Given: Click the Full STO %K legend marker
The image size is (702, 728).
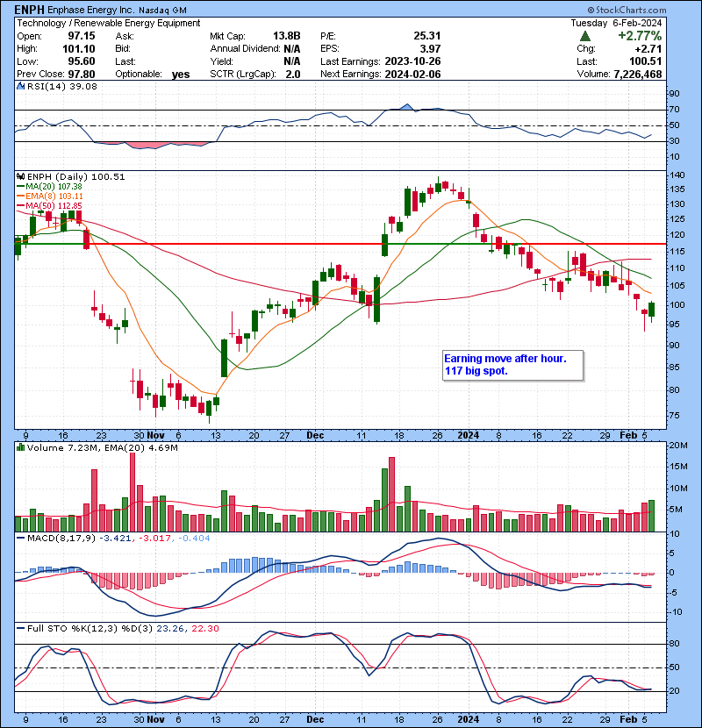Looking at the screenshot, I should tap(19, 627).
